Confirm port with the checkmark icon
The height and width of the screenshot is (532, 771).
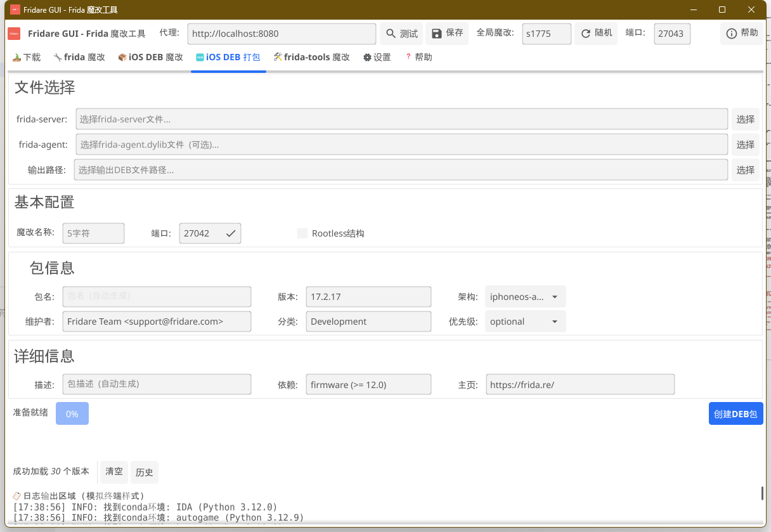pos(231,233)
